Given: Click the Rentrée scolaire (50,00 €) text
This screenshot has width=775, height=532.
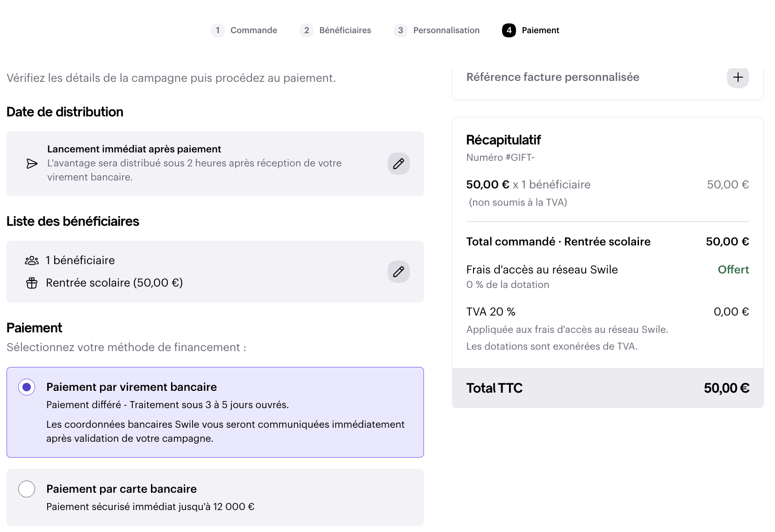Looking at the screenshot, I should (x=115, y=283).
